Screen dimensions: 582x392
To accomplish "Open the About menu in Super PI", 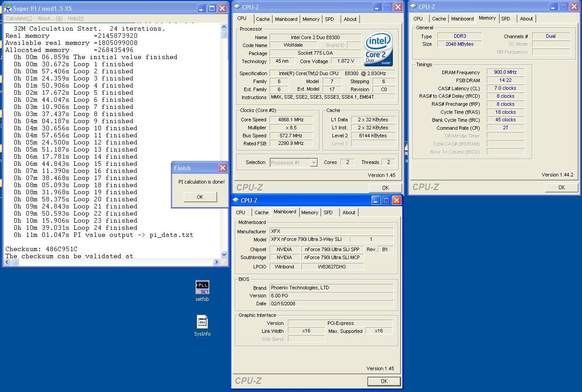I will click(50, 18).
